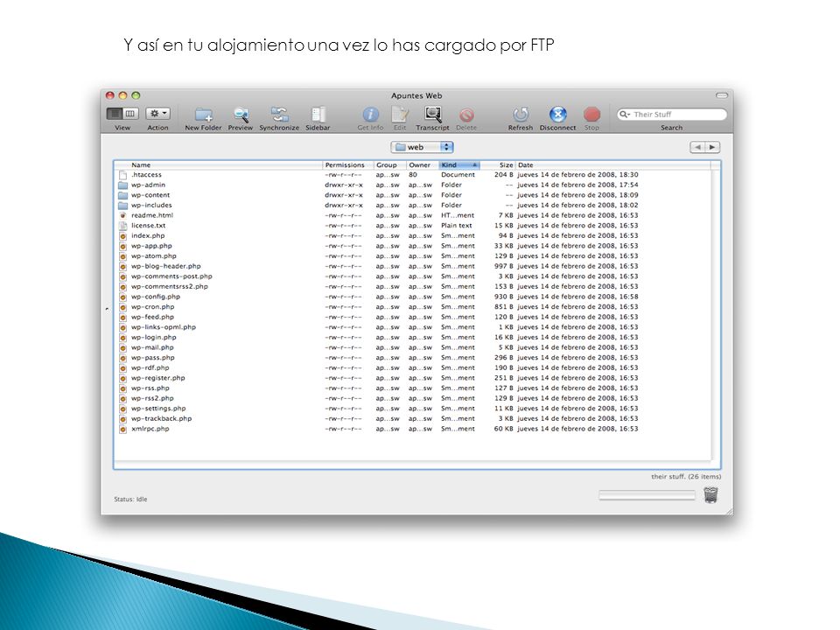840x630 pixels.
Task: Open the search magnifier options
Action: click(625, 115)
